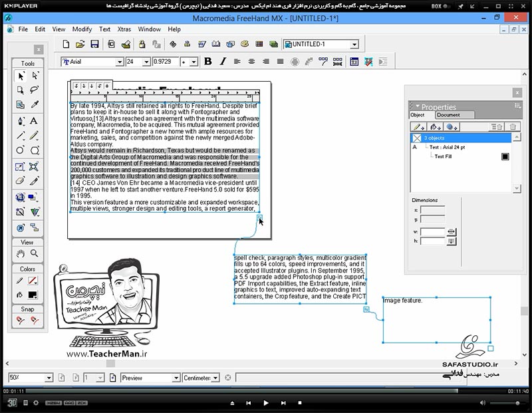Click the leading value 0.9729 field
The image size is (532, 413).
(x=166, y=62)
